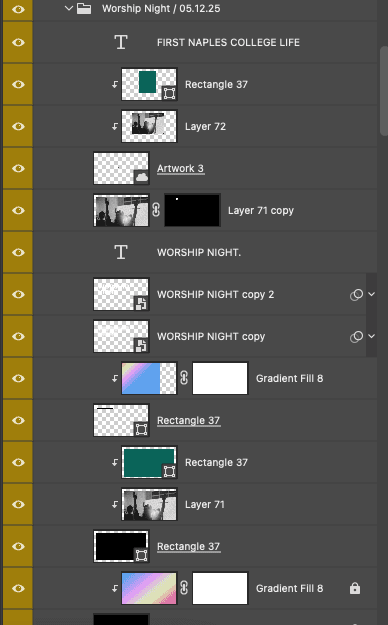
Task: Open the linked Artwork 3 layer name
Action: tap(180, 169)
